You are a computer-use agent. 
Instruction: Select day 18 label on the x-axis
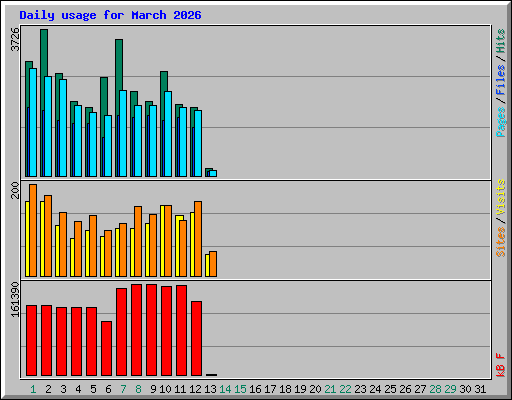285,389
